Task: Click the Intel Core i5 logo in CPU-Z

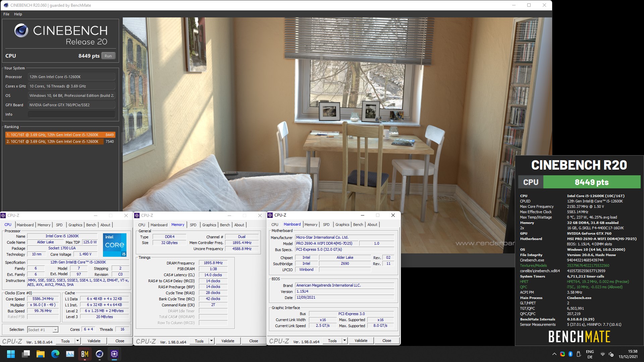Action: (x=114, y=245)
